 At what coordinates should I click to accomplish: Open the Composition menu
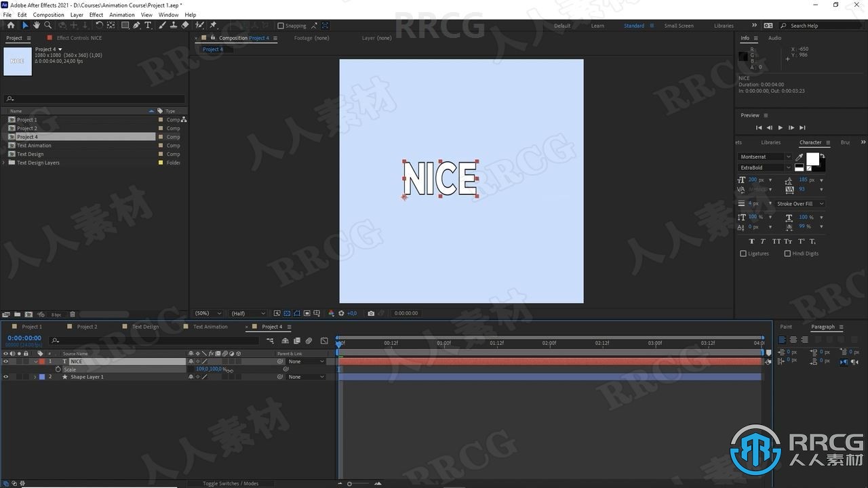pos(48,14)
